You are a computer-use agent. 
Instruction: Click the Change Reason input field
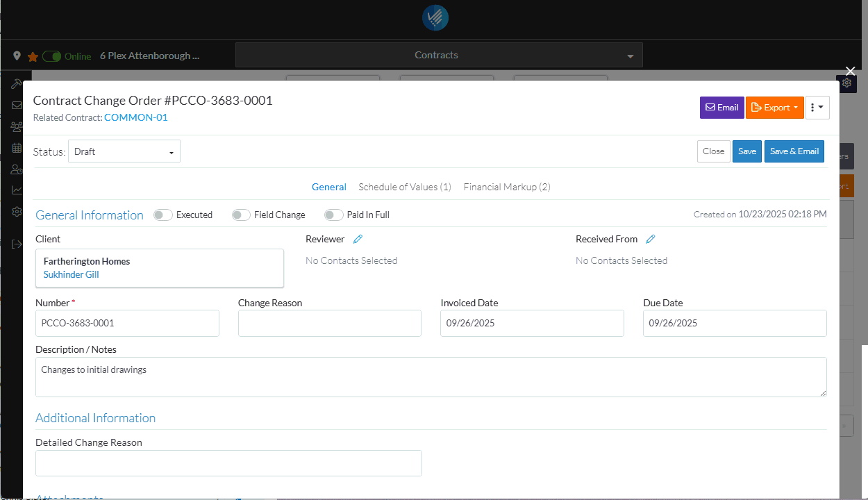click(x=330, y=323)
